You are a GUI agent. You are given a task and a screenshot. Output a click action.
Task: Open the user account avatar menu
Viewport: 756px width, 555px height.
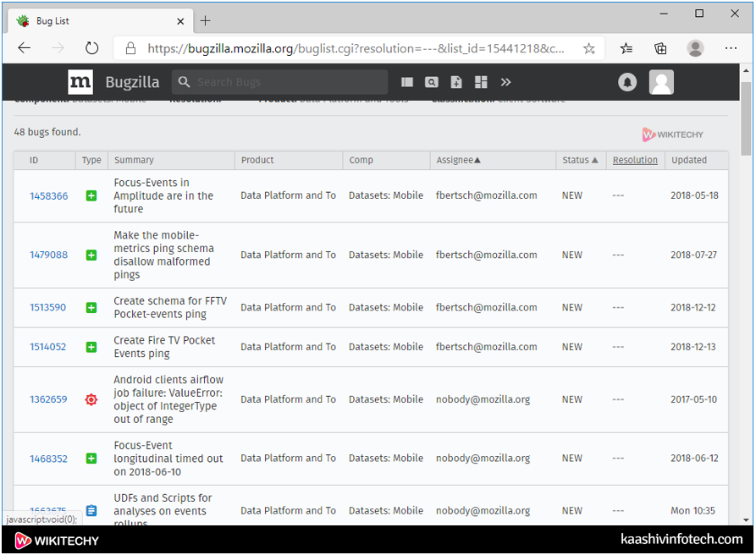661,82
